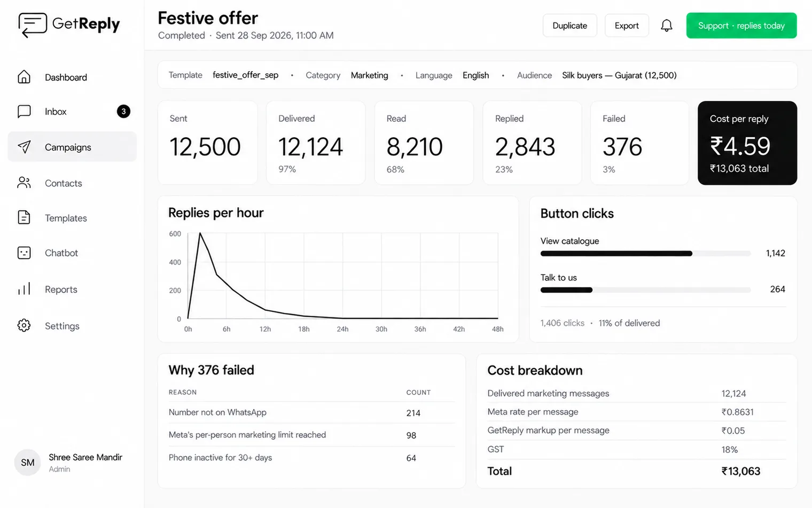Click the View catalogue progress bar
This screenshot has width=812, height=508.
pyautogui.click(x=645, y=253)
